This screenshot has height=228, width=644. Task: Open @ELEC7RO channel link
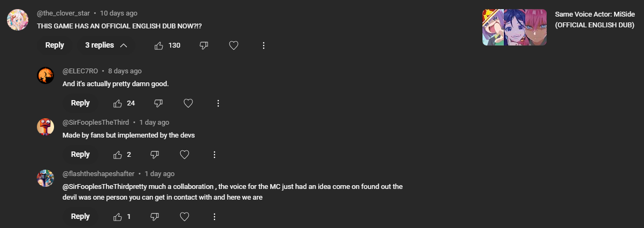click(80, 71)
